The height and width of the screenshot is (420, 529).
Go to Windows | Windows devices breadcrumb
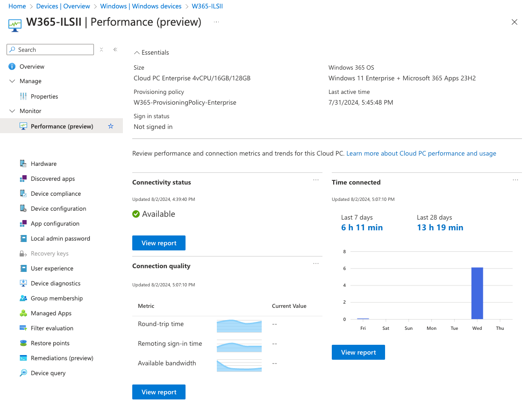(141, 7)
